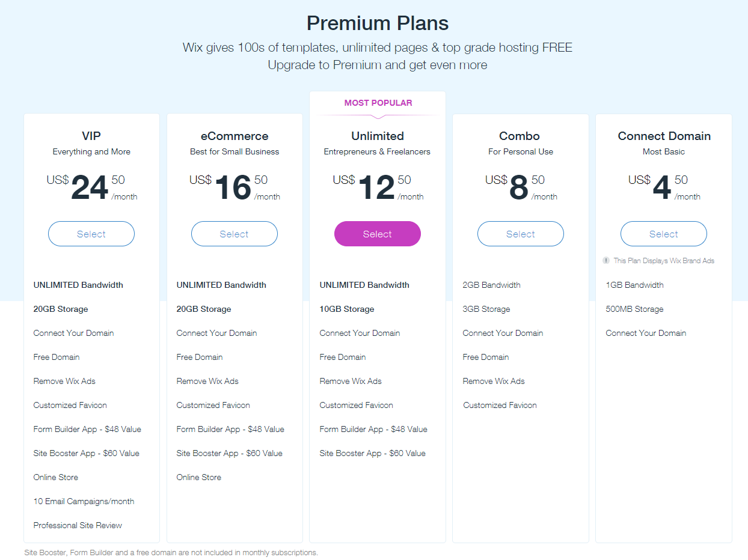Viewport: 748px width, 560px height.
Task: Click the Combo plan heading
Action: click(x=520, y=136)
